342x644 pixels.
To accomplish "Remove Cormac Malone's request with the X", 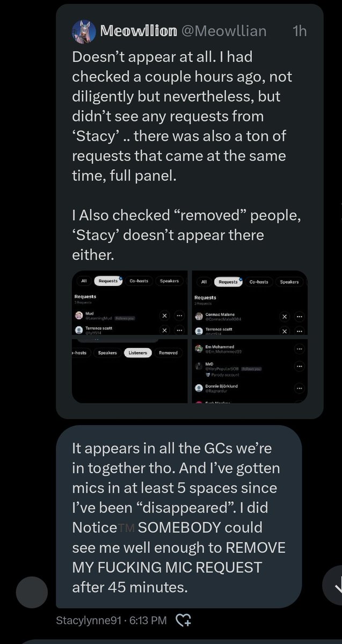I will [x=285, y=317].
